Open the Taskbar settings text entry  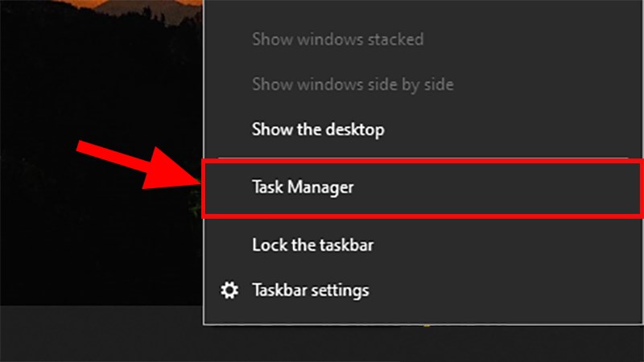(310, 290)
